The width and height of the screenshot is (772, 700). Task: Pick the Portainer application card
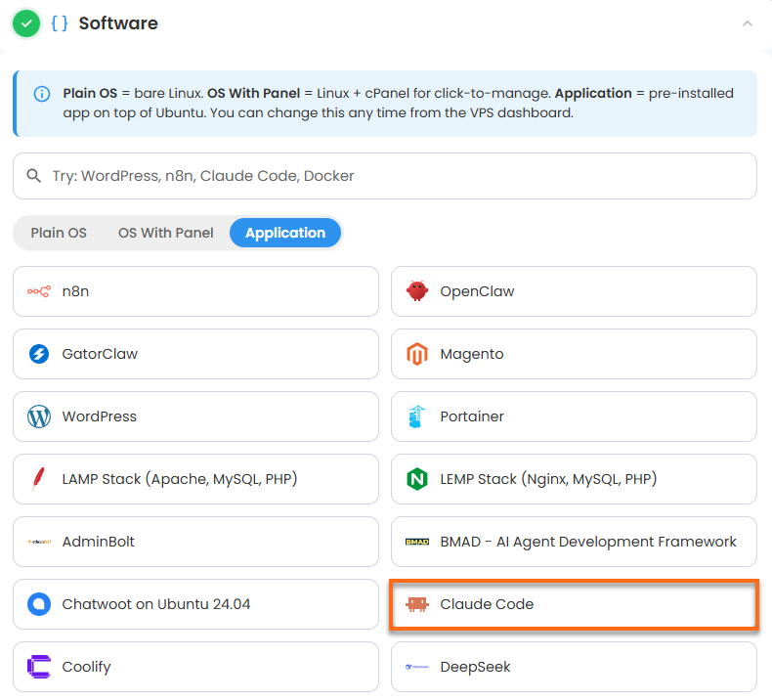tap(574, 416)
